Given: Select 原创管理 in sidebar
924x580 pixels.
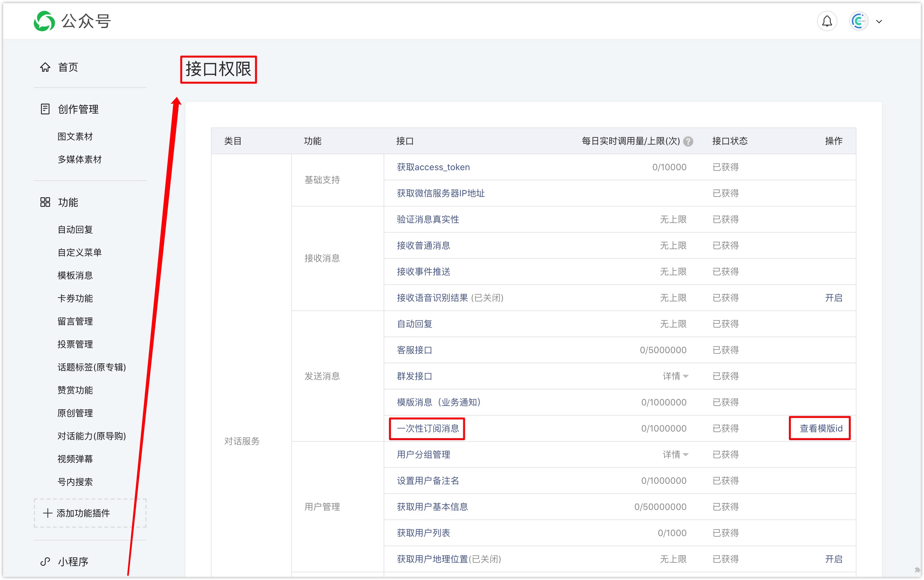Looking at the screenshot, I should [x=75, y=413].
